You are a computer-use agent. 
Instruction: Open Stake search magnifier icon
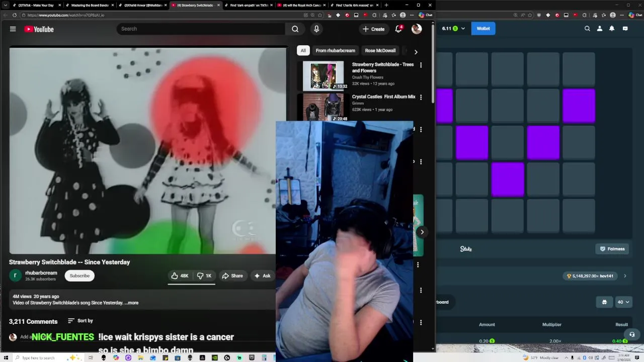click(587, 29)
